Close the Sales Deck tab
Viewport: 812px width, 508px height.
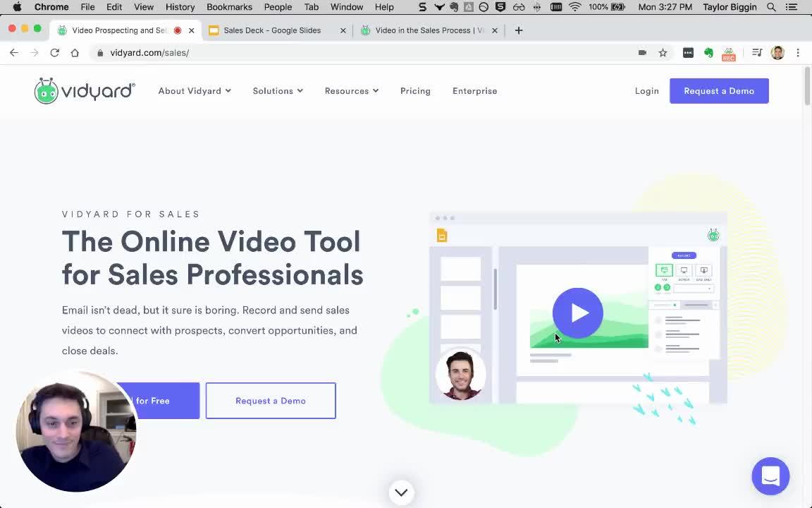(x=343, y=30)
